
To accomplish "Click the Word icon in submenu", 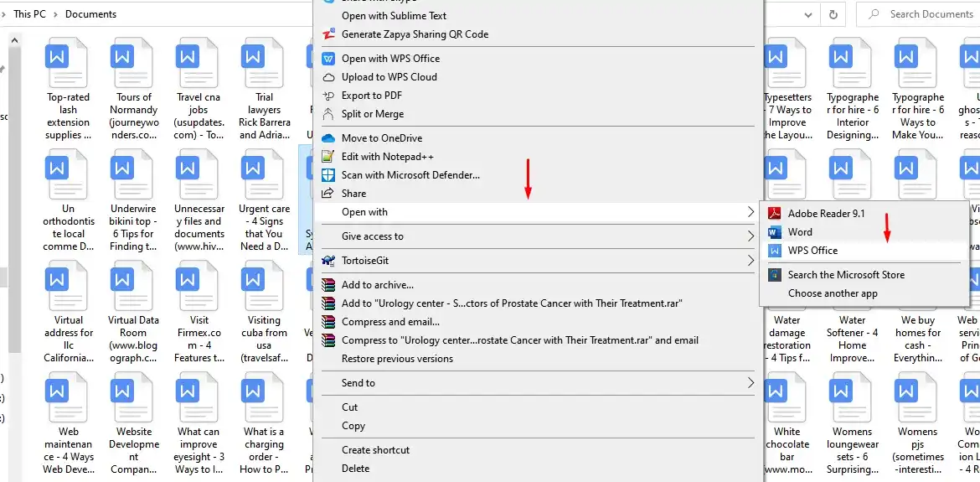I will pyautogui.click(x=775, y=232).
